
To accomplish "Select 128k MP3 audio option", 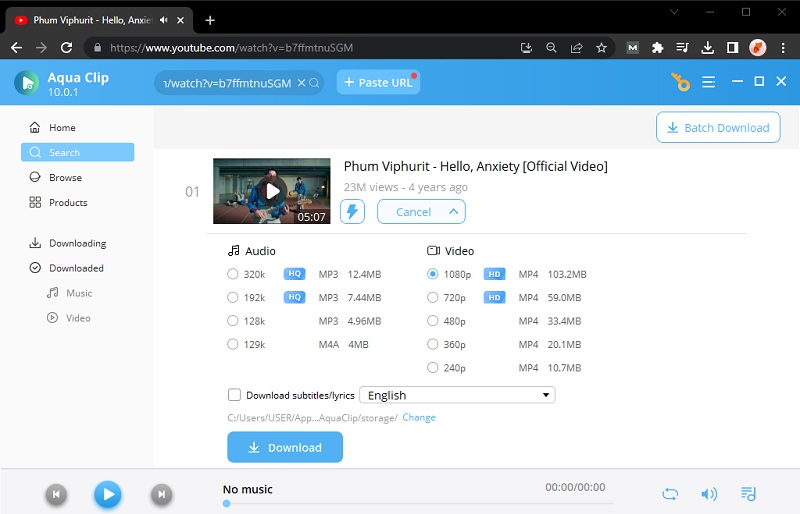I will coord(233,321).
